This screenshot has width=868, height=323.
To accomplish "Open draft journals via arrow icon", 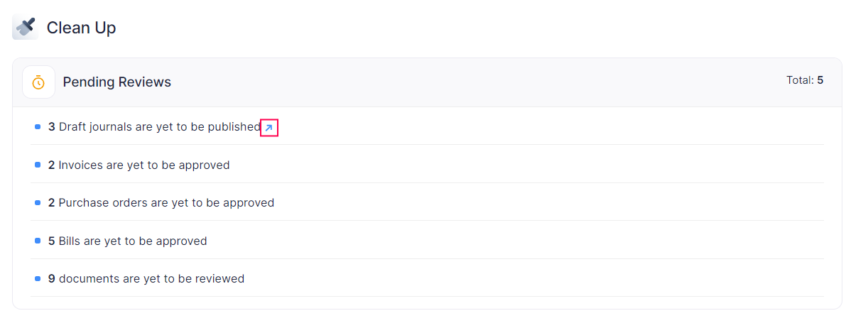I will tap(268, 128).
